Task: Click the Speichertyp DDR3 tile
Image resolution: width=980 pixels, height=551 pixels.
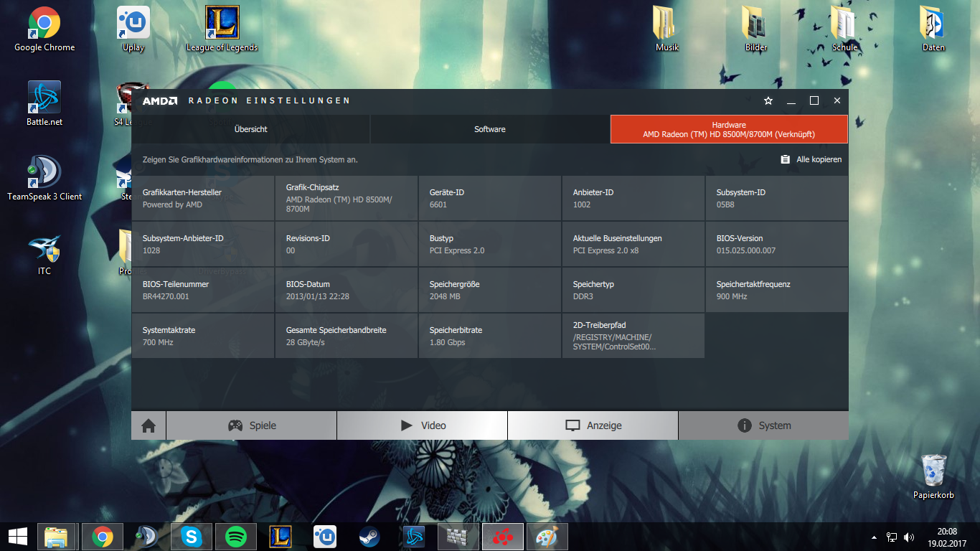Action: click(x=633, y=290)
